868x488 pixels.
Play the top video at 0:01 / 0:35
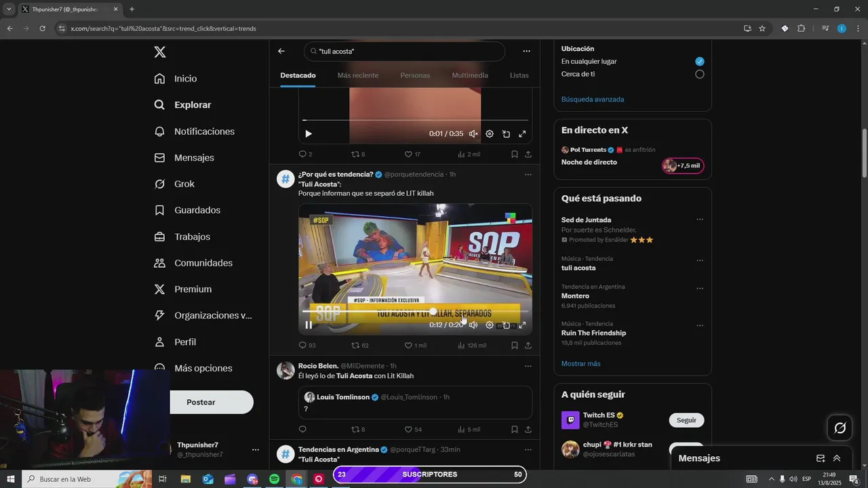tap(309, 134)
